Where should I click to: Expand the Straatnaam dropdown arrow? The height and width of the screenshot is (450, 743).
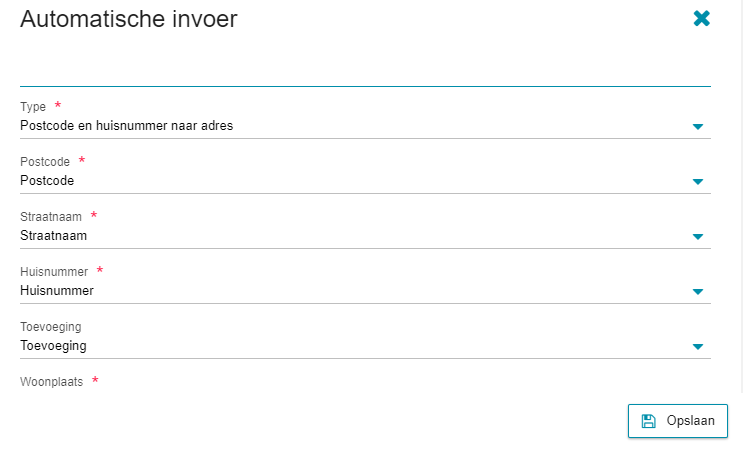click(698, 236)
